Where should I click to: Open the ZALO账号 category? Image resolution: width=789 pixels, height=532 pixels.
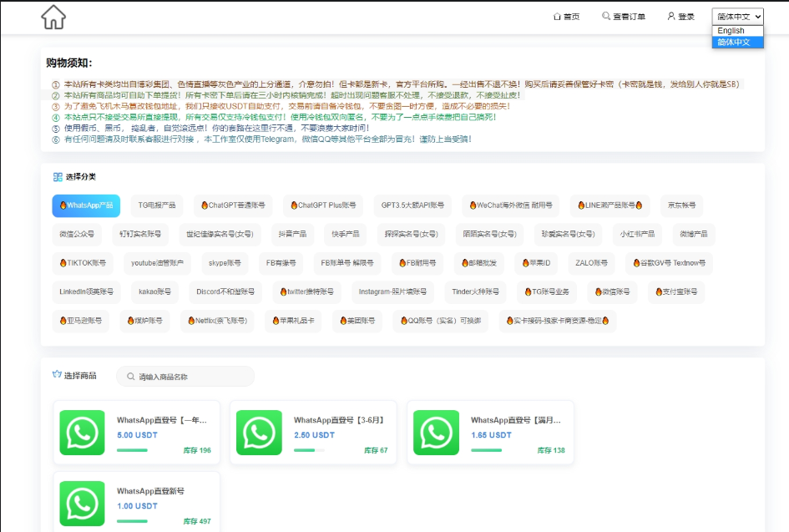pyautogui.click(x=592, y=263)
